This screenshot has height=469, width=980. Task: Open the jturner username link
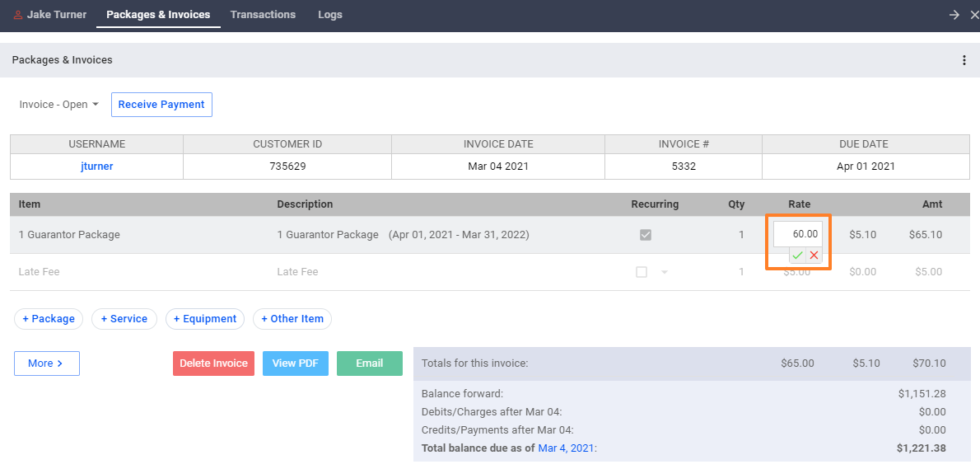coord(97,166)
